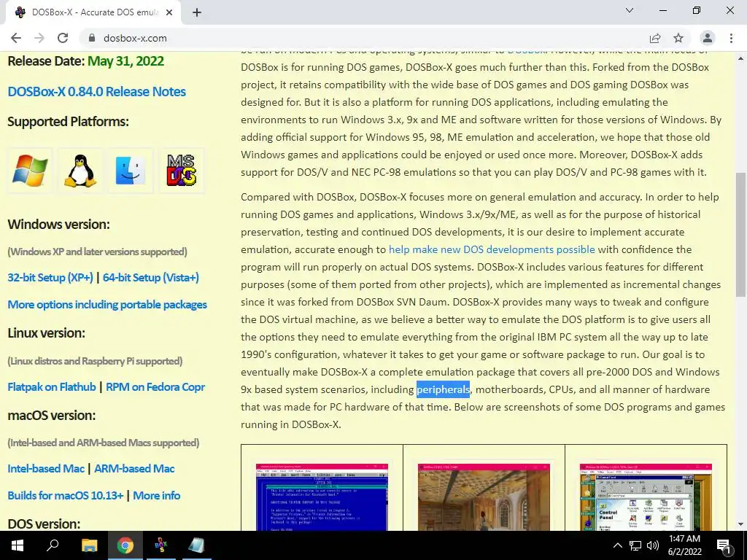Show hidden system tray icons
This screenshot has width=747, height=560.
[x=617, y=545]
